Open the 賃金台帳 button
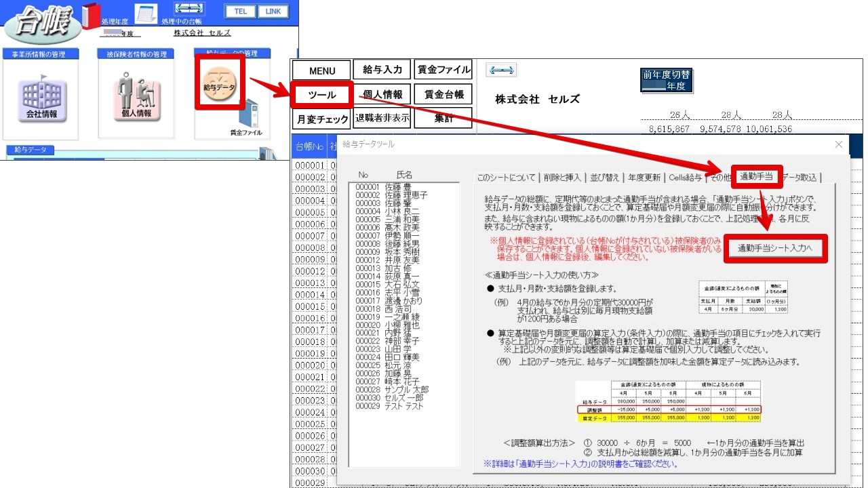 (443, 94)
